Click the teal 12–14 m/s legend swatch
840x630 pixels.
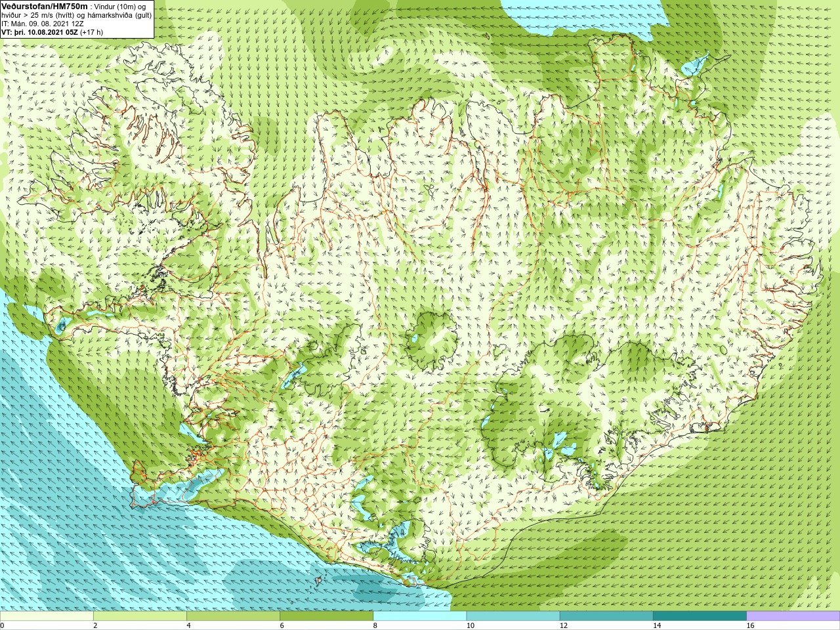click(606, 616)
